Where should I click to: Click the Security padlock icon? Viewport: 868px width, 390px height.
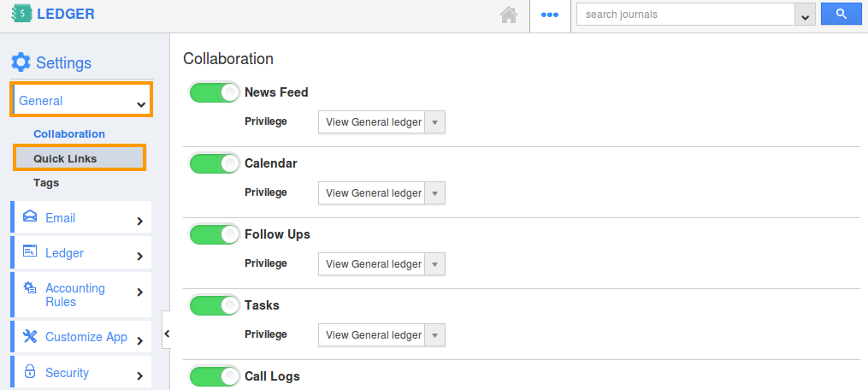30,371
